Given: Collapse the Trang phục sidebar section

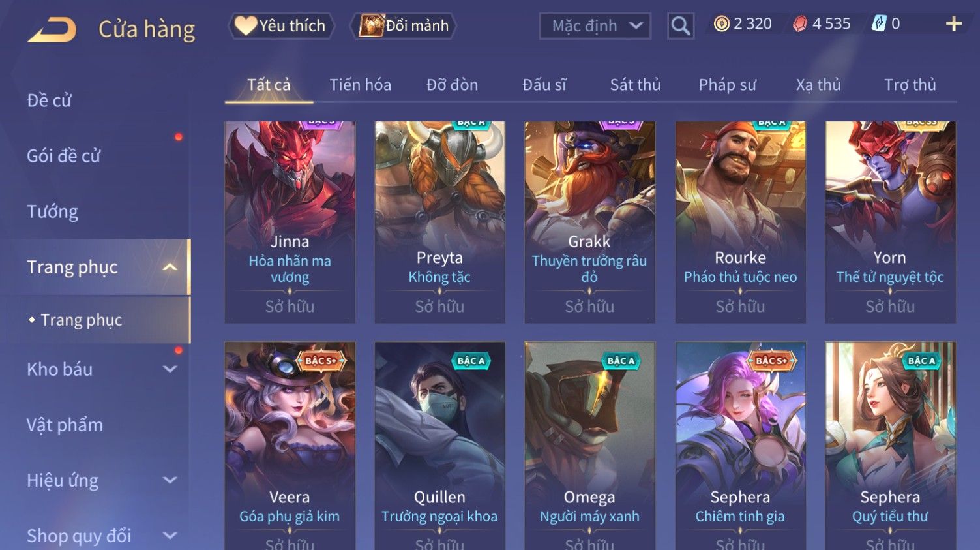Looking at the screenshot, I should pyautogui.click(x=170, y=267).
